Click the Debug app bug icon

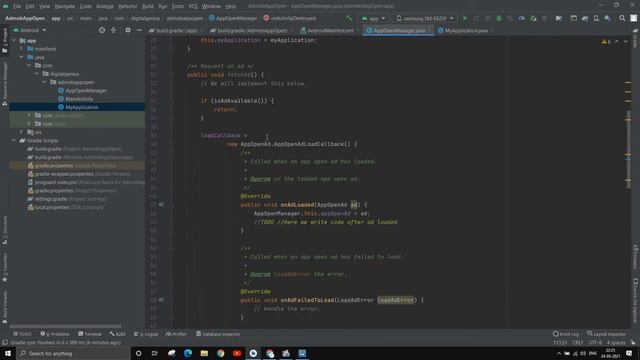[499, 18]
